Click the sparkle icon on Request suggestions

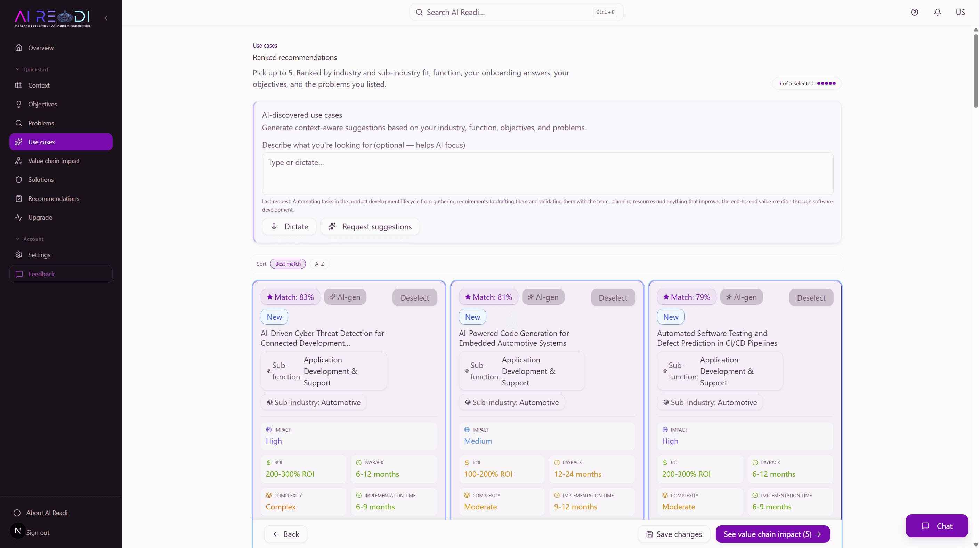tap(332, 227)
